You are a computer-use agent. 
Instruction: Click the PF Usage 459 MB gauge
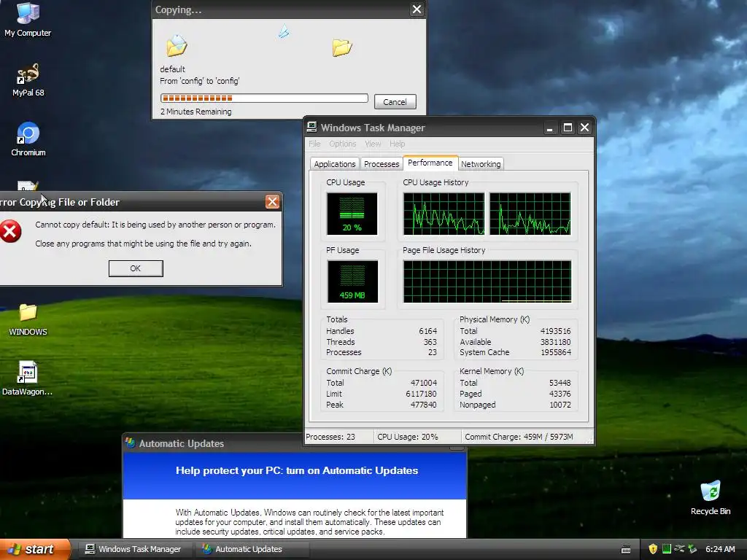(352, 281)
